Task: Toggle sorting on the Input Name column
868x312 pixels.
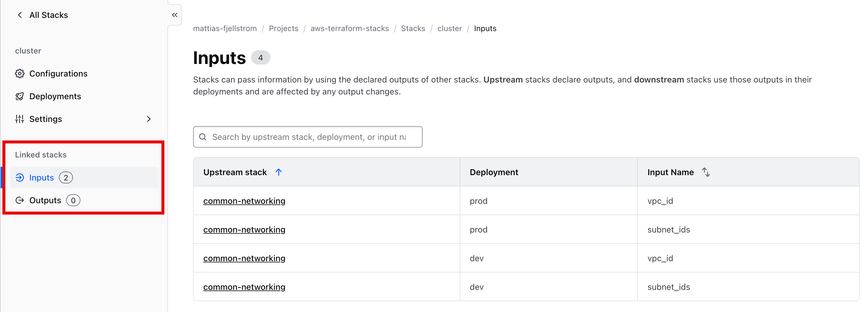Action: (706, 172)
